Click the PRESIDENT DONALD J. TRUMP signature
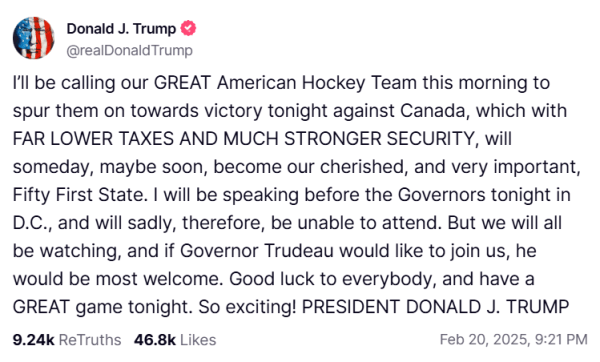 coord(435,307)
